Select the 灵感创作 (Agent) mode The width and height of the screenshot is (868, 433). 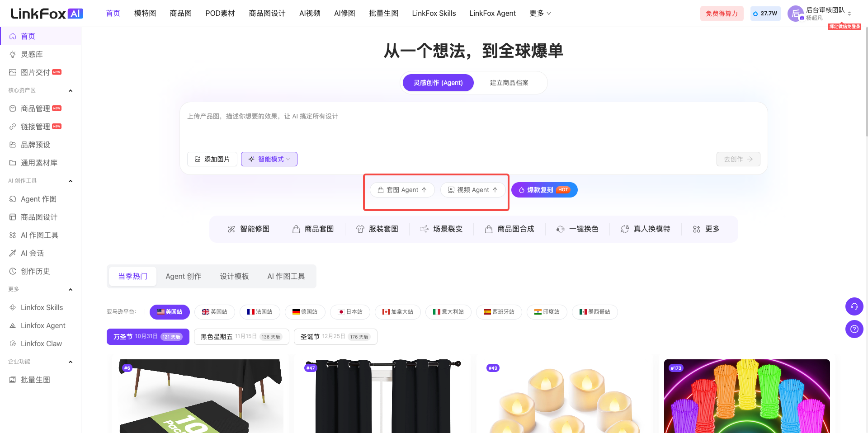click(438, 83)
